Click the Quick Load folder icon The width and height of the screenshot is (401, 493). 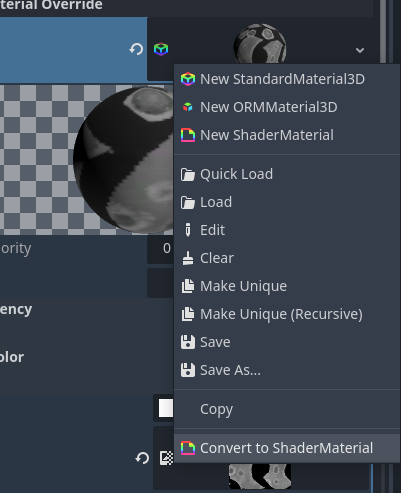[x=188, y=174]
